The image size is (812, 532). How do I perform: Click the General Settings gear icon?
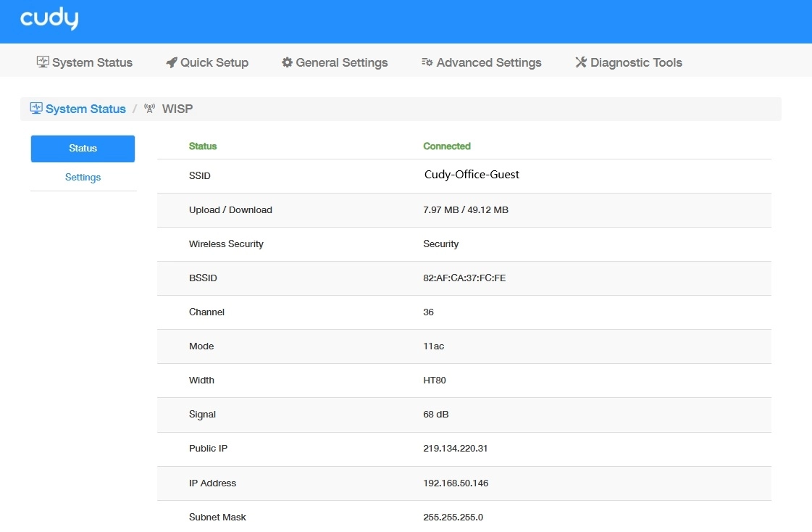[x=287, y=62]
